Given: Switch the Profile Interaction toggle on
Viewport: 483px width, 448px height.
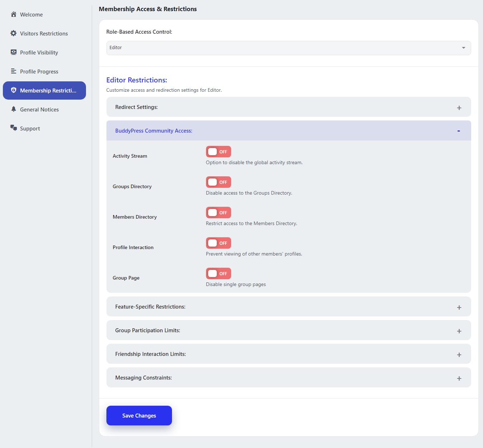Looking at the screenshot, I should coord(218,243).
